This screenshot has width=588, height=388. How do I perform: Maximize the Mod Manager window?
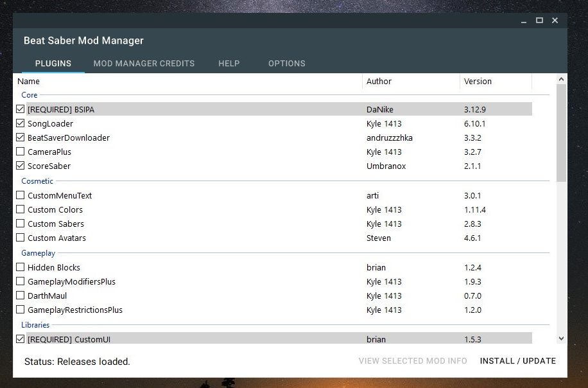(x=539, y=21)
